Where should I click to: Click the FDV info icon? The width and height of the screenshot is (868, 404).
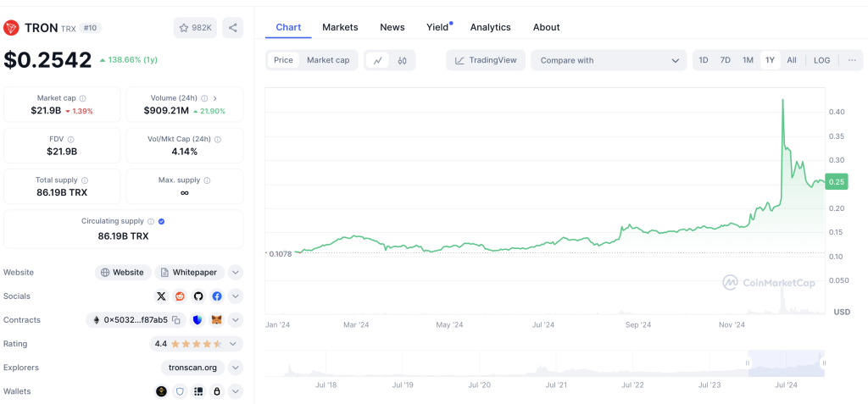pyautogui.click(x=71, y=140)
